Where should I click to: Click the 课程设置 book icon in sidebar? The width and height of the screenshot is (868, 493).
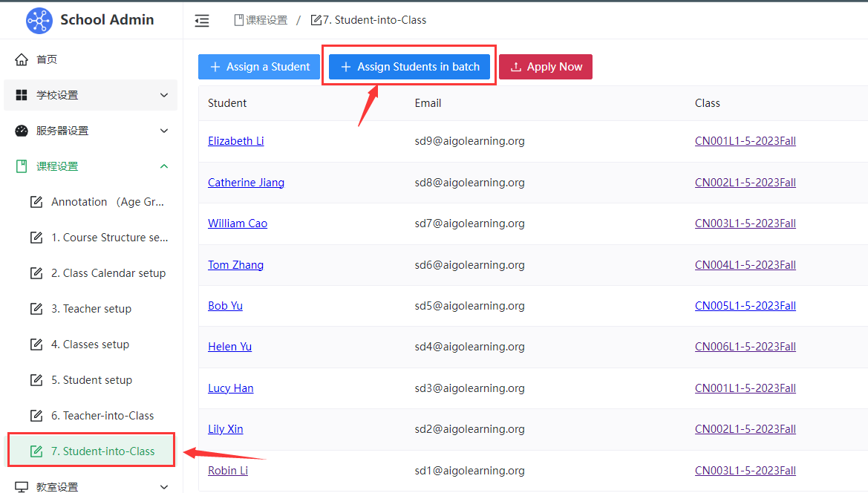22,166
